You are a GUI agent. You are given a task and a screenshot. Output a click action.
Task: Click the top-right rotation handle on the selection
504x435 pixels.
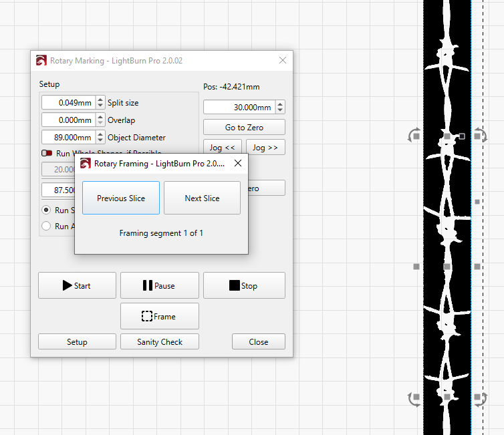click(x=480, y=136)
